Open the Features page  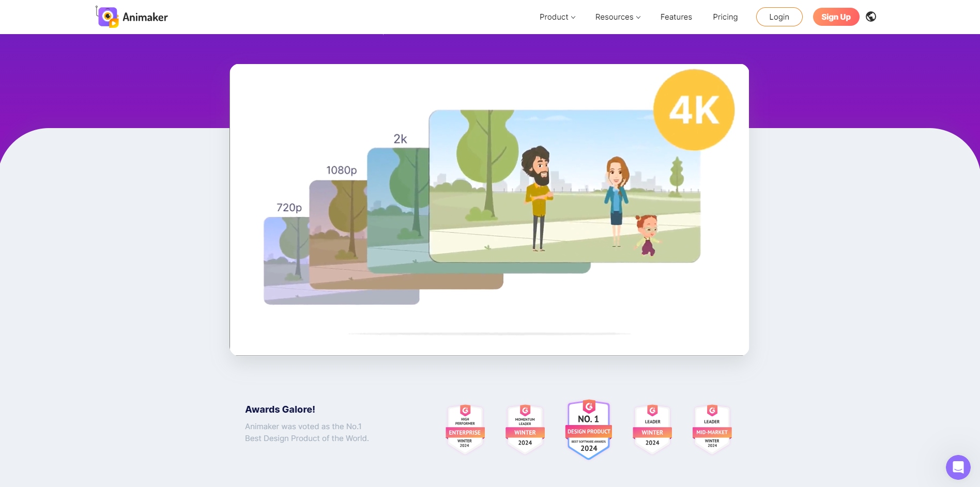[x=676, y=17]
